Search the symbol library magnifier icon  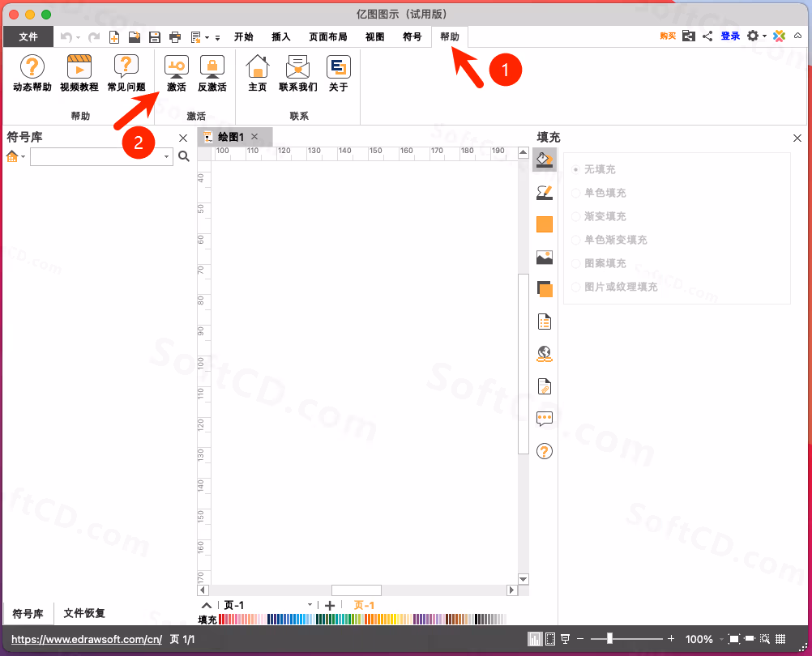point(184,156)
